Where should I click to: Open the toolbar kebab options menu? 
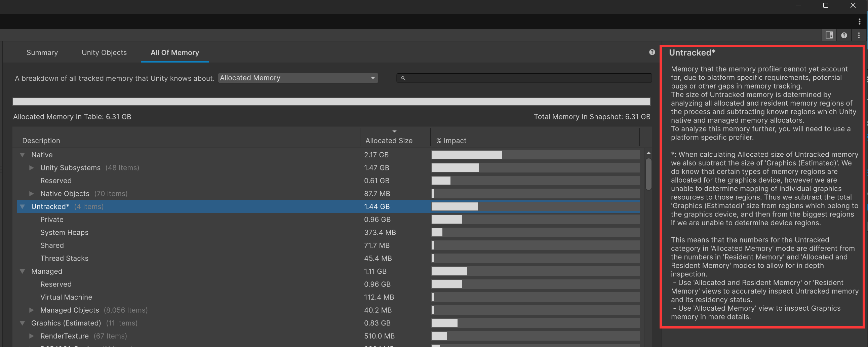(859, 35)
